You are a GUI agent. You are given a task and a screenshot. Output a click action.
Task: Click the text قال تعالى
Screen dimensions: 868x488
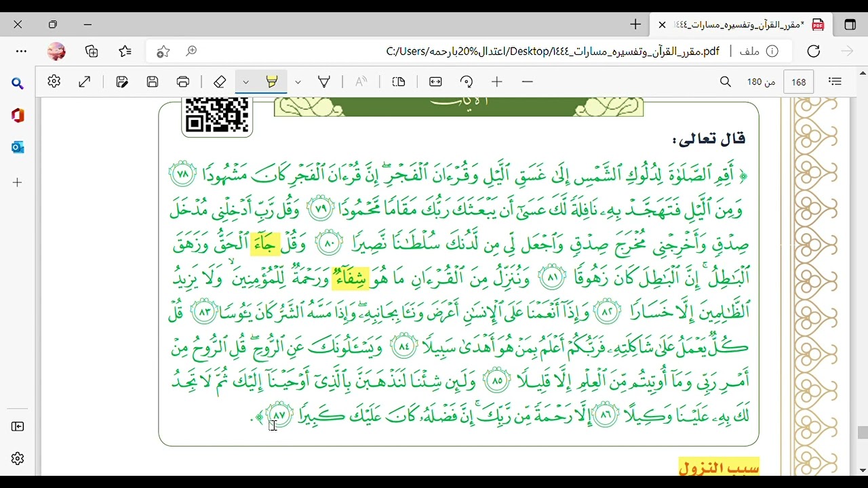[709, 139]
